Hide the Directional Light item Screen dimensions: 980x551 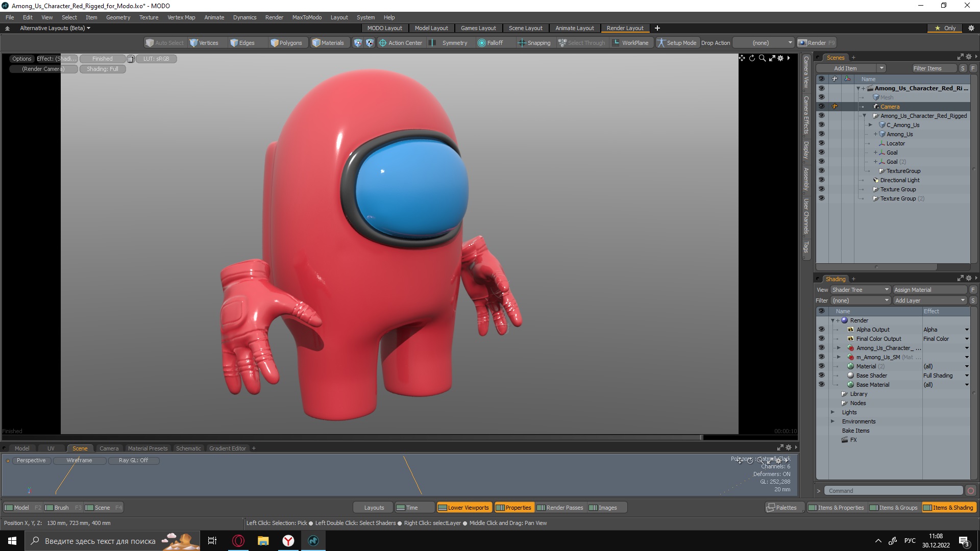pos(821,180)
